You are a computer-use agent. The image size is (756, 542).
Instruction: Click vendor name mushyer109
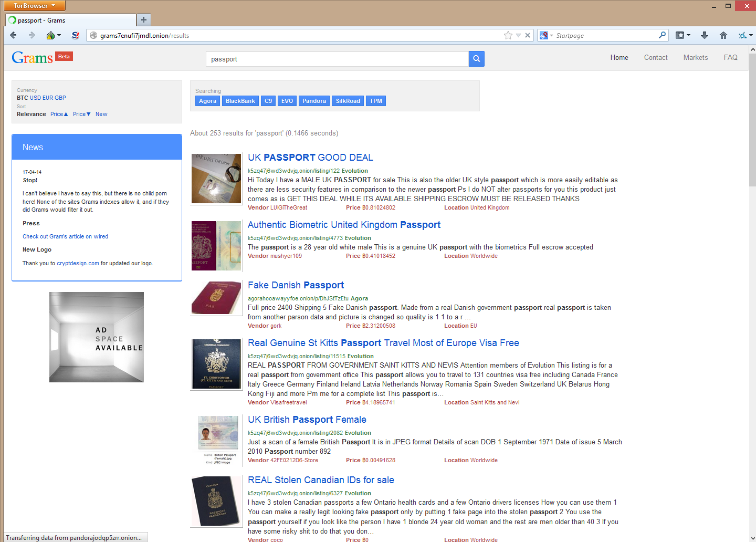tap(286, 256)
